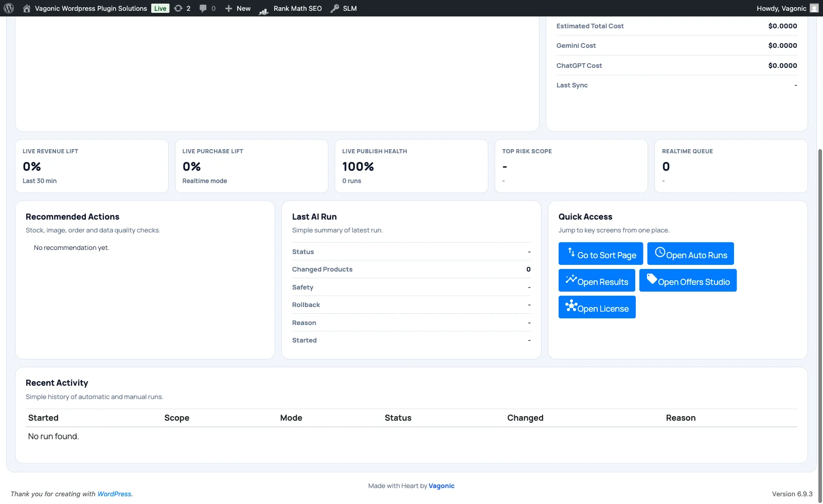
Task: Click the Started column header
Action: (x=43, y=418)
